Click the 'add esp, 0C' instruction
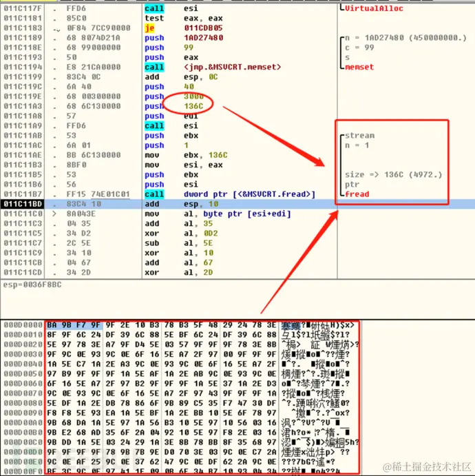Image resolution: width=475 pixels, height=476 pixels. click(181, 76)
